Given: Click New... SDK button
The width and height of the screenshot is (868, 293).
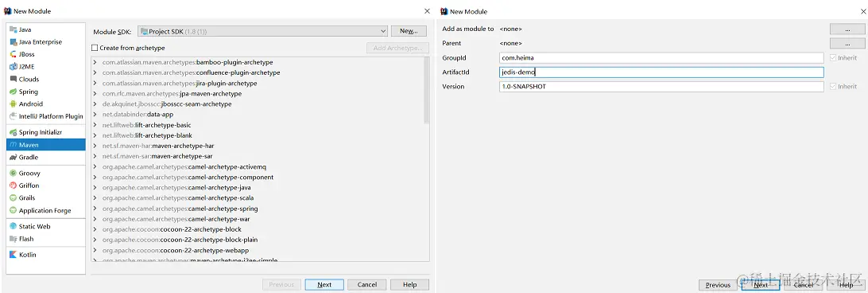Looking at the screenshot, I should pyautogui.click(x=409, y=31).
